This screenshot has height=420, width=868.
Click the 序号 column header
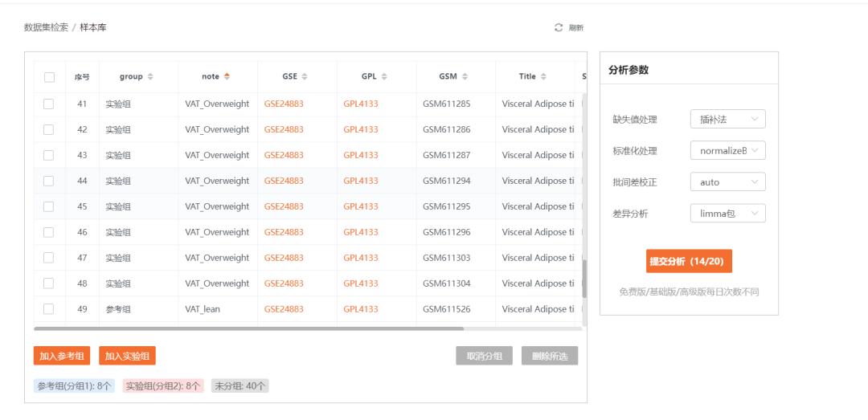82,77
